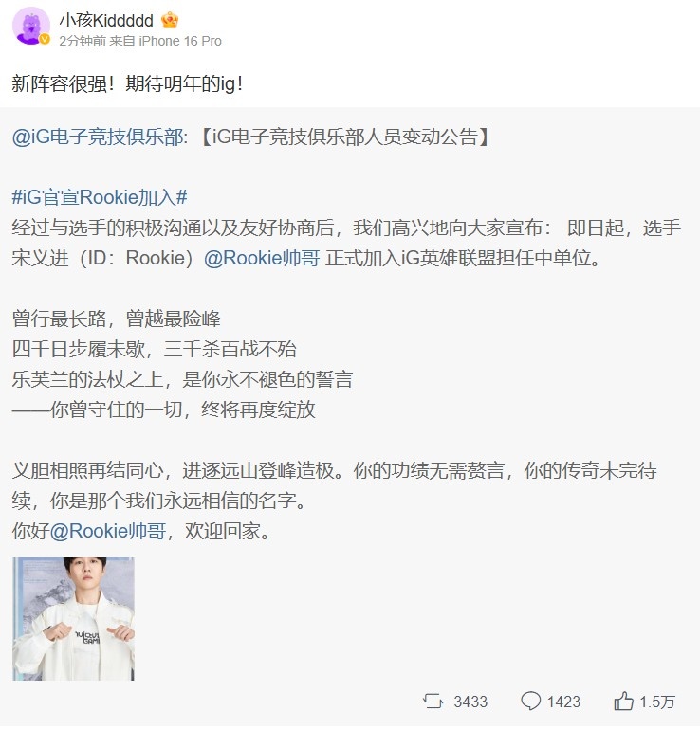Image resolution: width=700 pixels, height=729 pixels.
Task: Click the 3433 repost count
Action: (x=470, y=702)
